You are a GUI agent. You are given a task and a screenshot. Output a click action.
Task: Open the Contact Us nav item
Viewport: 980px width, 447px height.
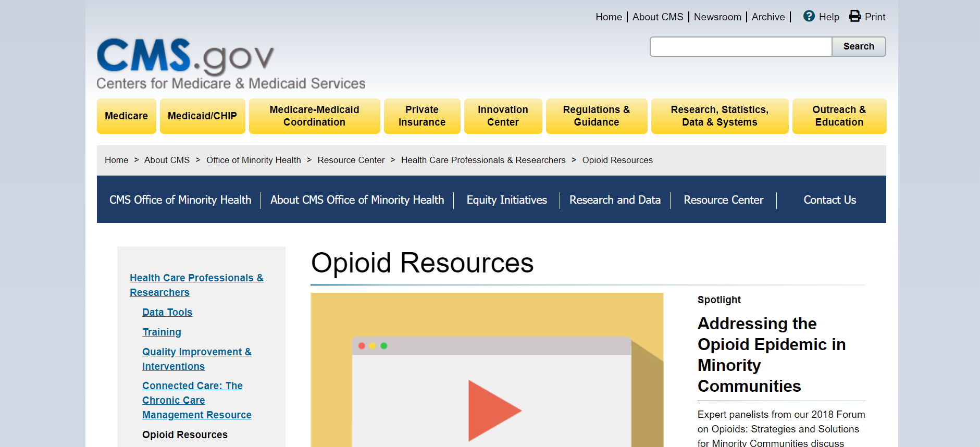pos(830,200)
